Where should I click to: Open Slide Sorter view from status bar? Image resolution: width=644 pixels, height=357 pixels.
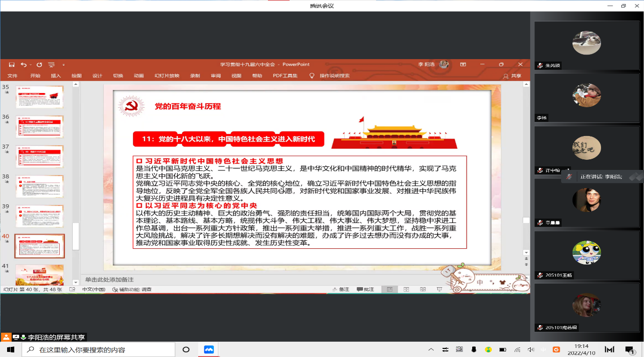406,289
